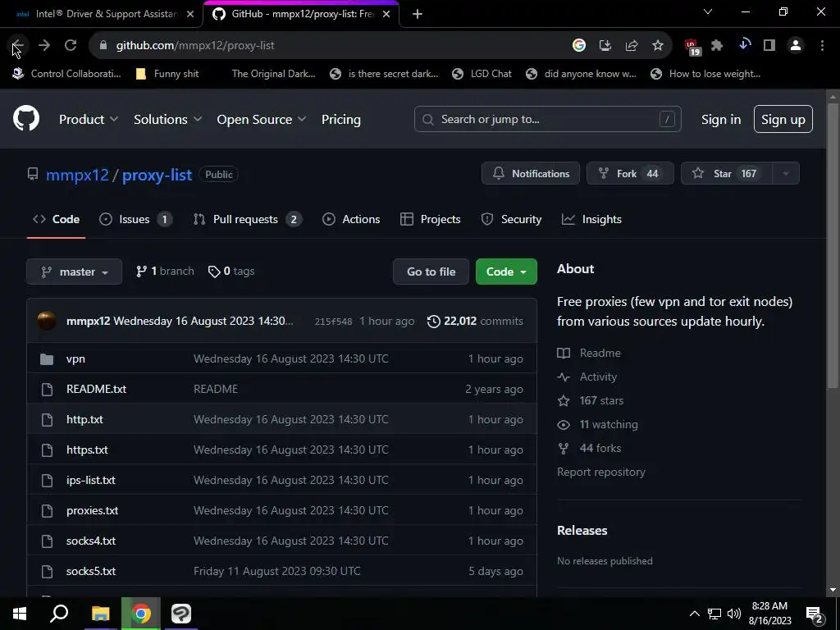Viewport: 840px width, 630px height.
Task: Click the Sign up button
Action: coord(783,119)
